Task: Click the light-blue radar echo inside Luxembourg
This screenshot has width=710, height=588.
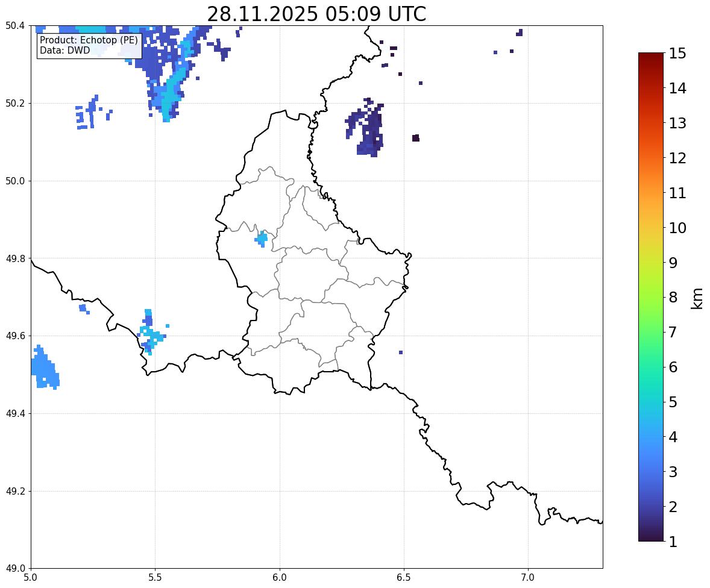Action: click(x=261, y=238)
